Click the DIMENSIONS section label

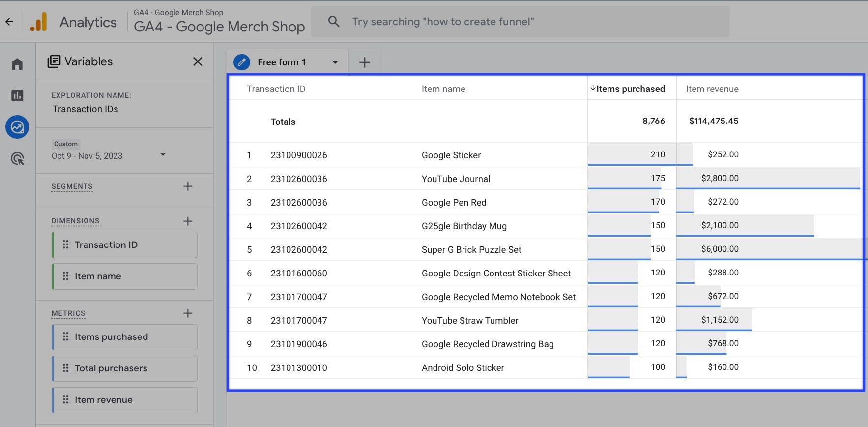[75, 221]
